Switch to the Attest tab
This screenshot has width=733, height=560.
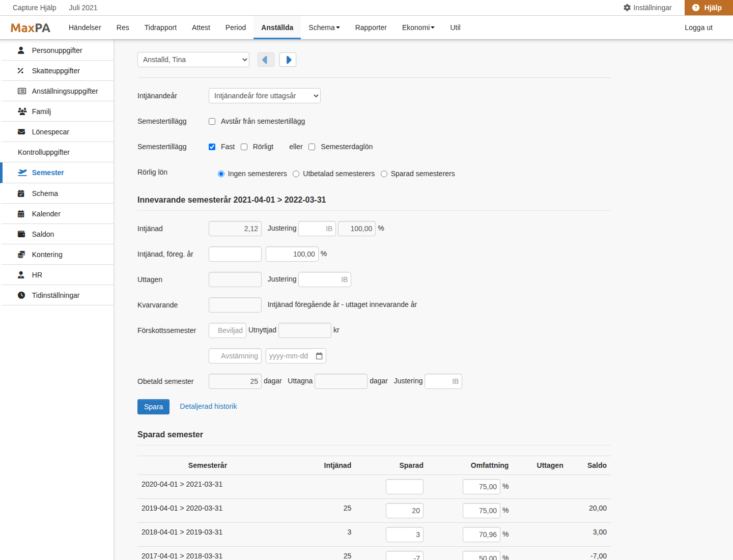point(201,27)
